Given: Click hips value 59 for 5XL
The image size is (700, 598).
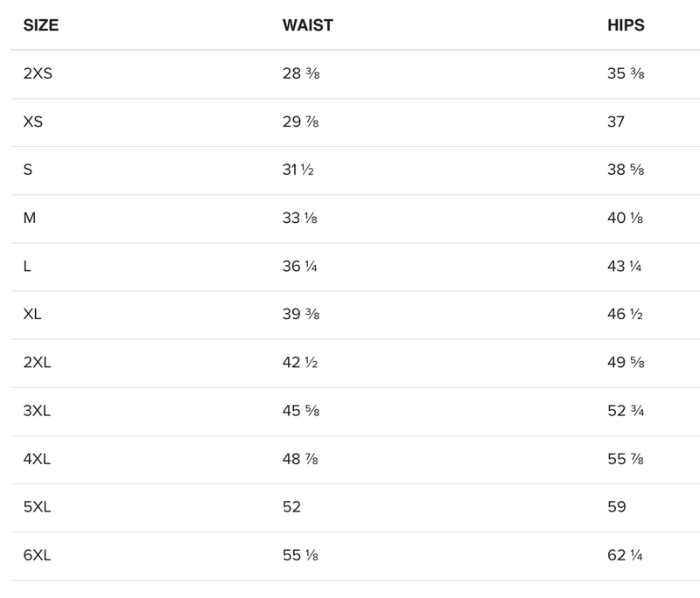Looking at the screenshot, I should pos(616,507).
